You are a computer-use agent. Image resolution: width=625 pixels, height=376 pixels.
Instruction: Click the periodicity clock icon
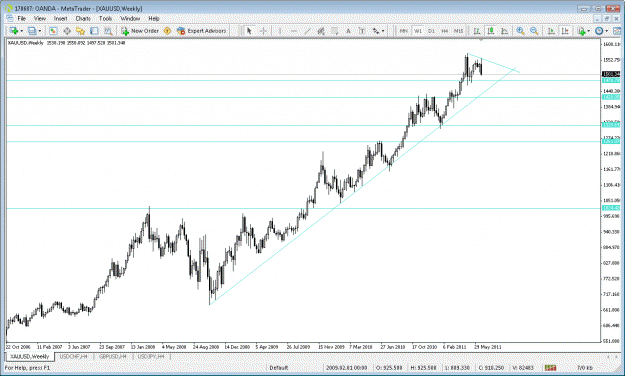click(599, 31)
